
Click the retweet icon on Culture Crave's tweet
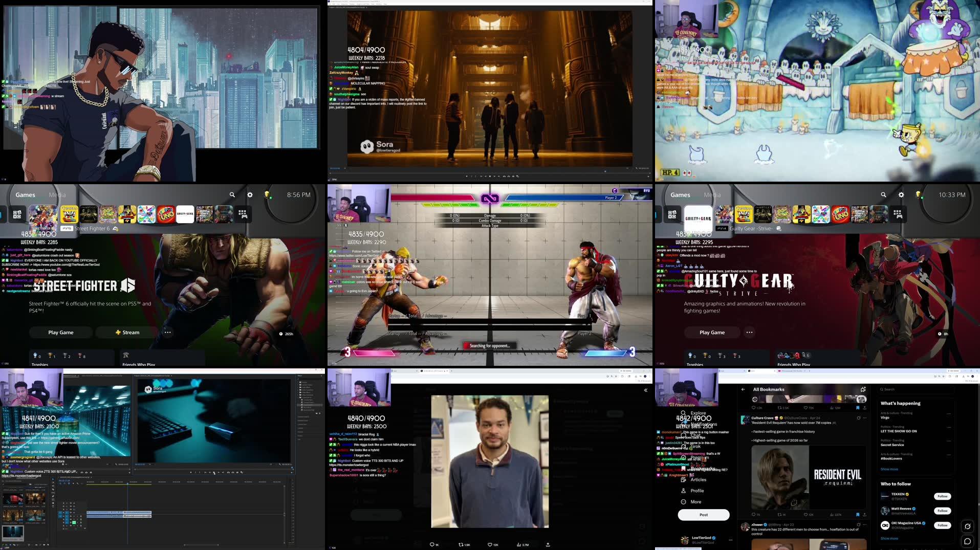click(x=780, y=515)
